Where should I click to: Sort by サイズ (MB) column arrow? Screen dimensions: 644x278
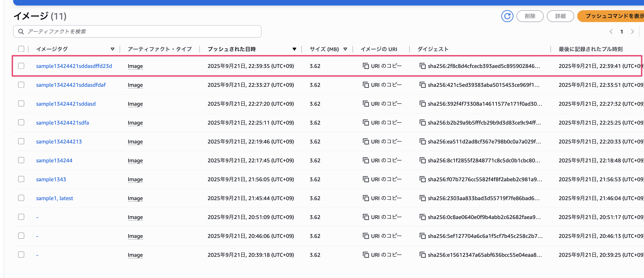click(x=345, y=49)
